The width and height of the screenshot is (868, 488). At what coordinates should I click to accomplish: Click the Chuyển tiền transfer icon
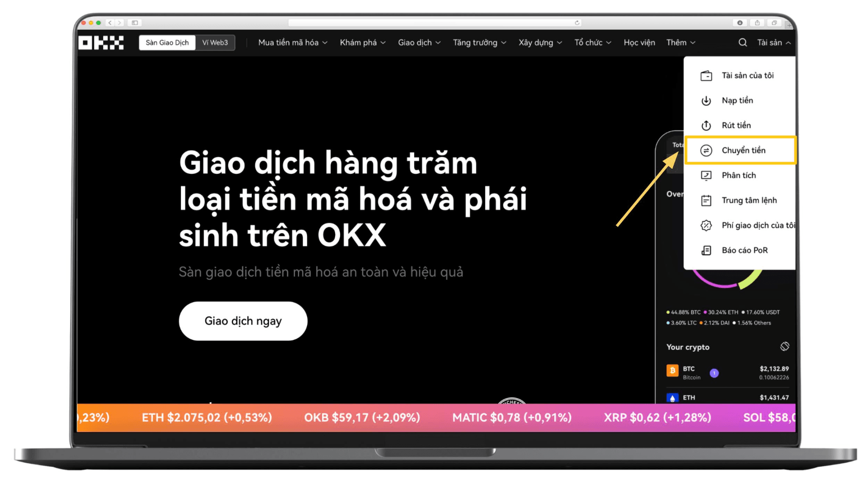click(706, 150)
